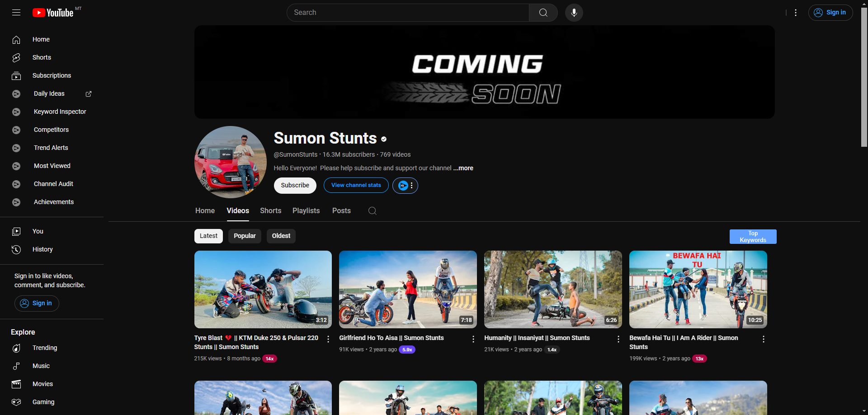Switch to channel Shorts tab
868x415 pixels.
coord(270,211)
